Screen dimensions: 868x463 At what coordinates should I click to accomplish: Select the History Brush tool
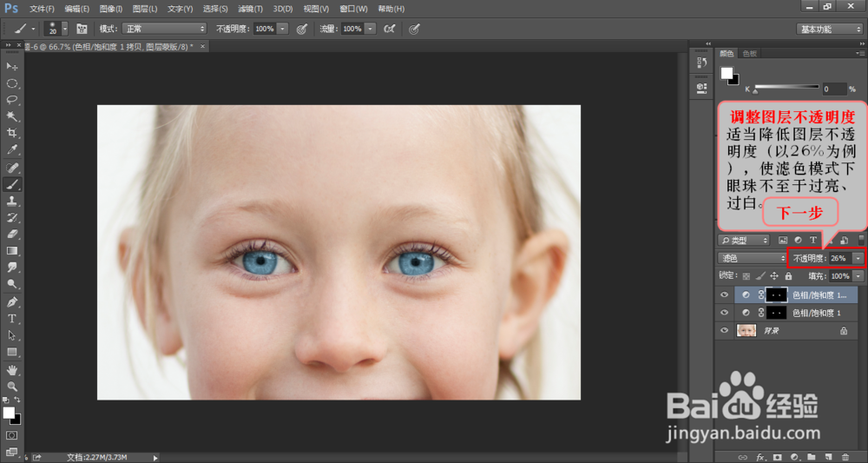[x=11, y=218]
